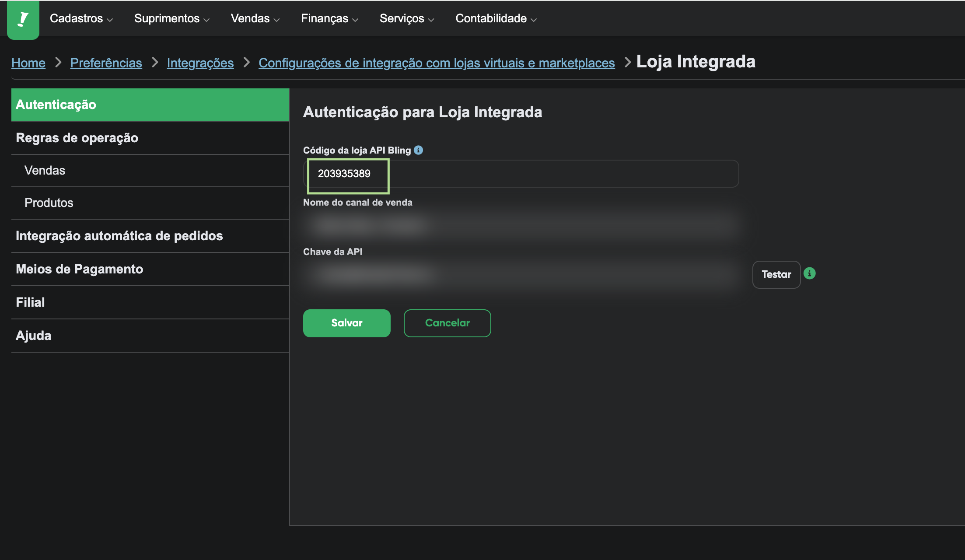965x560 pixels.
Task: Click the Chave da API field
Action: [x=521, y=275]
